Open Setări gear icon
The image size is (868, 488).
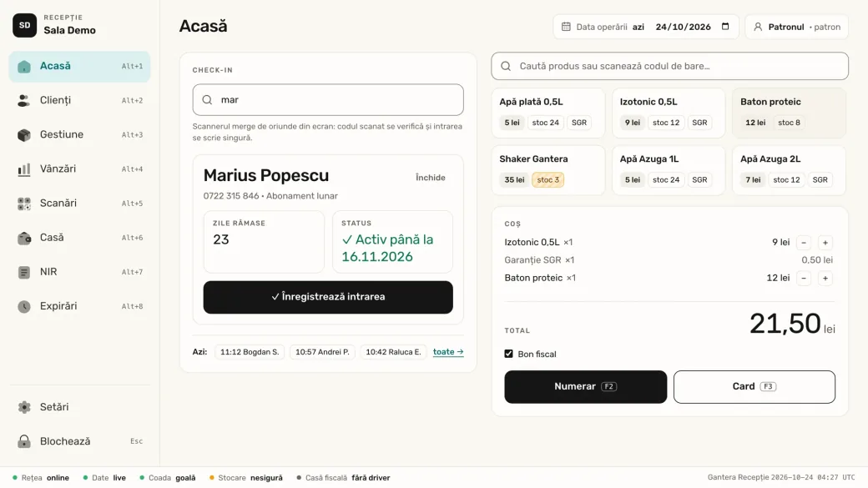click(24, 407)
